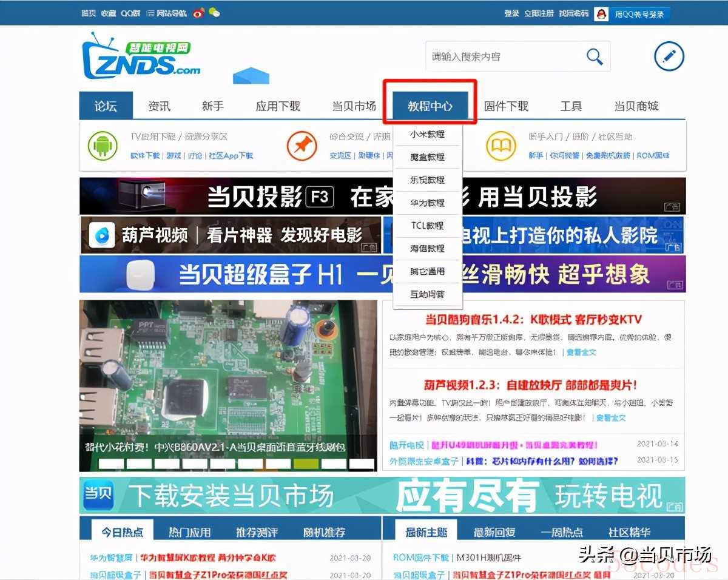Viewport: 728px width, 580px height.
Task: Switch to the 刷机推荐 tab
Action: click(x=325, y=533)
